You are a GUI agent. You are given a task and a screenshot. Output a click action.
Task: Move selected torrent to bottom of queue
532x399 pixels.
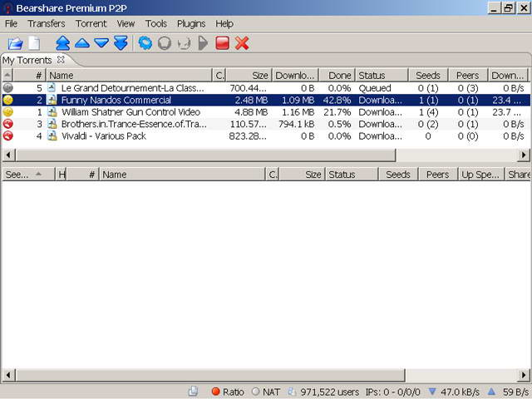(x=121, y=43)
